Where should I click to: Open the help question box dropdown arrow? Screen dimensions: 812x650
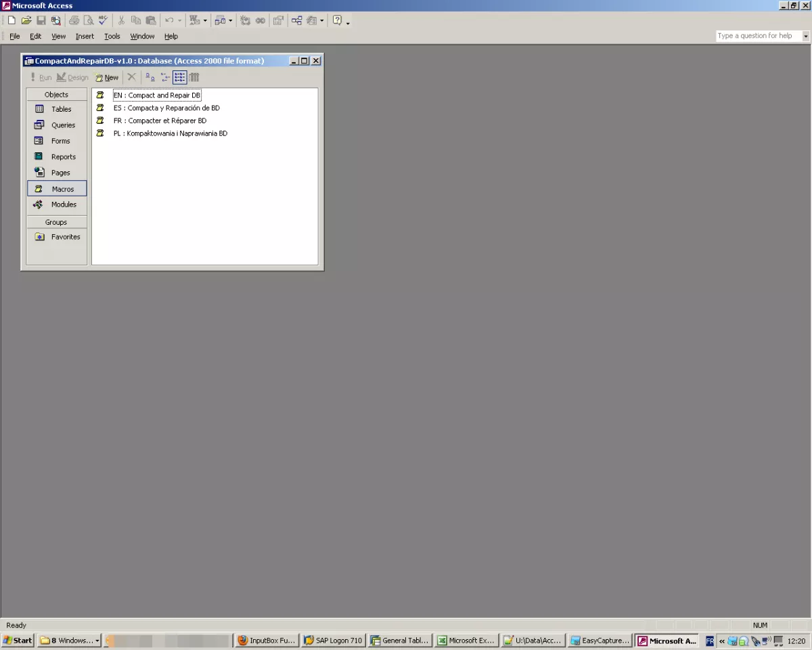(x=805, y=36)
